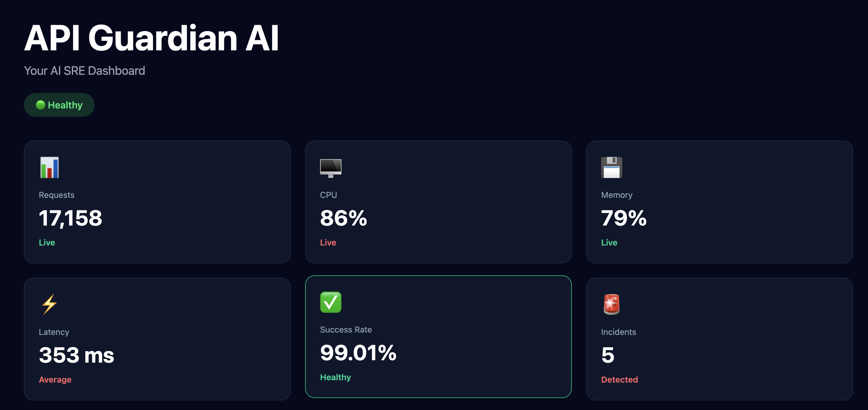This screenshot has width=868, height=410.
Task: Click the green Live label under Memory
Action: pyautogui.click(x=609, y=242)
